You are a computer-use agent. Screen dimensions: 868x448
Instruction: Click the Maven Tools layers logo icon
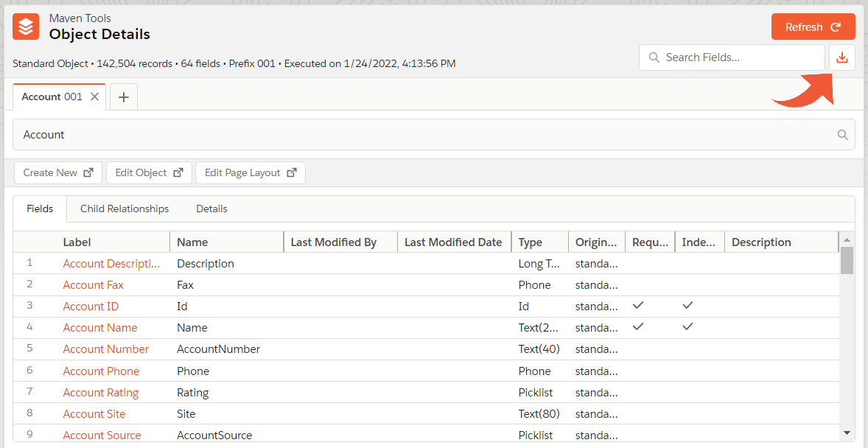click(26, 27)
